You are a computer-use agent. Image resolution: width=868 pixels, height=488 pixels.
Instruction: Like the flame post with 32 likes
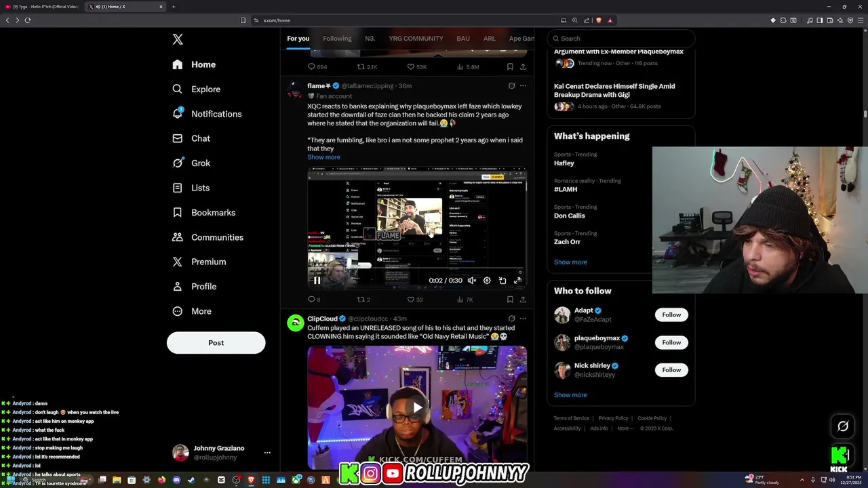click(x=415, y=300)
